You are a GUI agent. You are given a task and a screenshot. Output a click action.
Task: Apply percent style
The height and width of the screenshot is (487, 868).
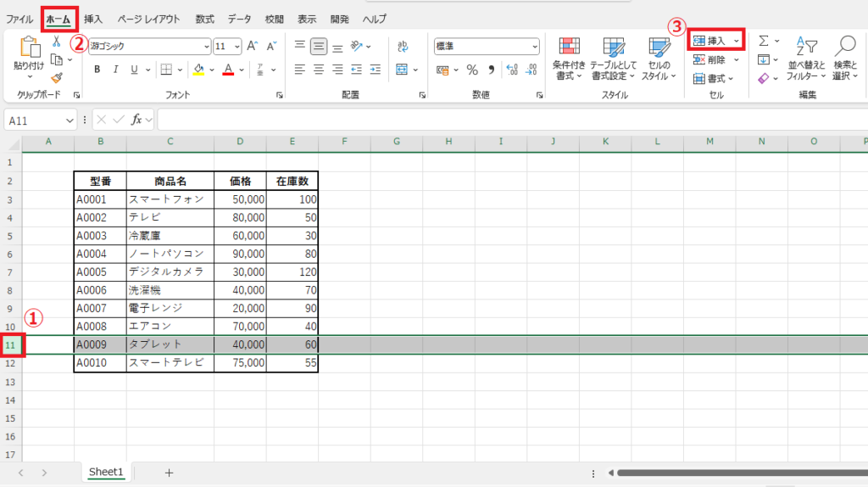472,70
